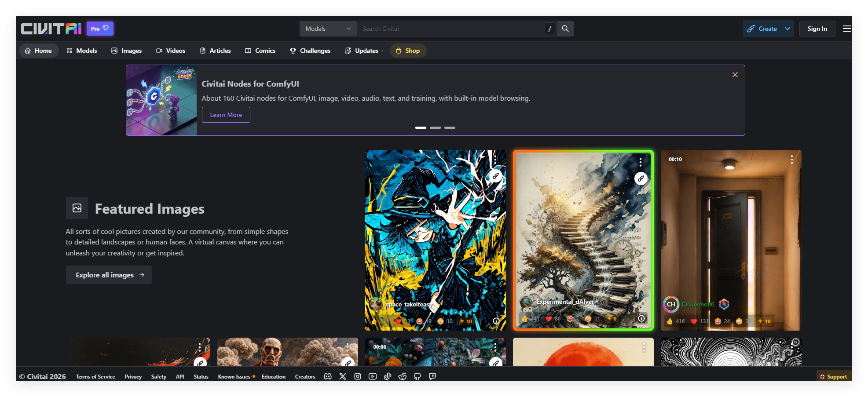Open the Updates tab
The width and height of the screenshot is (868, 397).
click(363, 51)
